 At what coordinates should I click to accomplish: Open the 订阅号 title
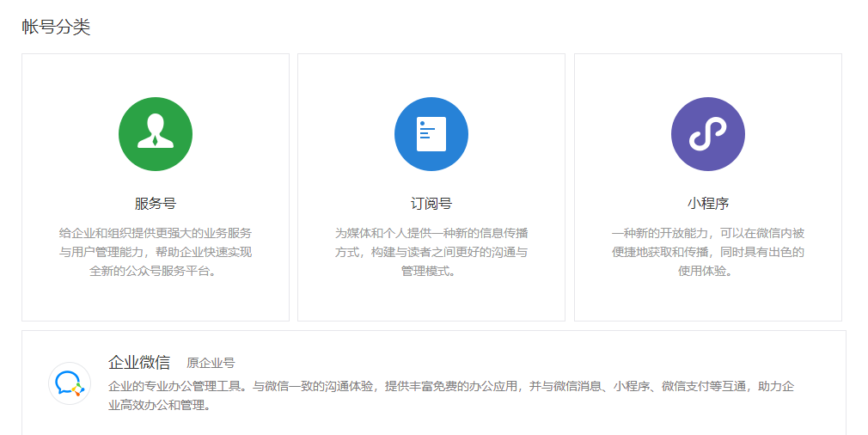(431, 204)
